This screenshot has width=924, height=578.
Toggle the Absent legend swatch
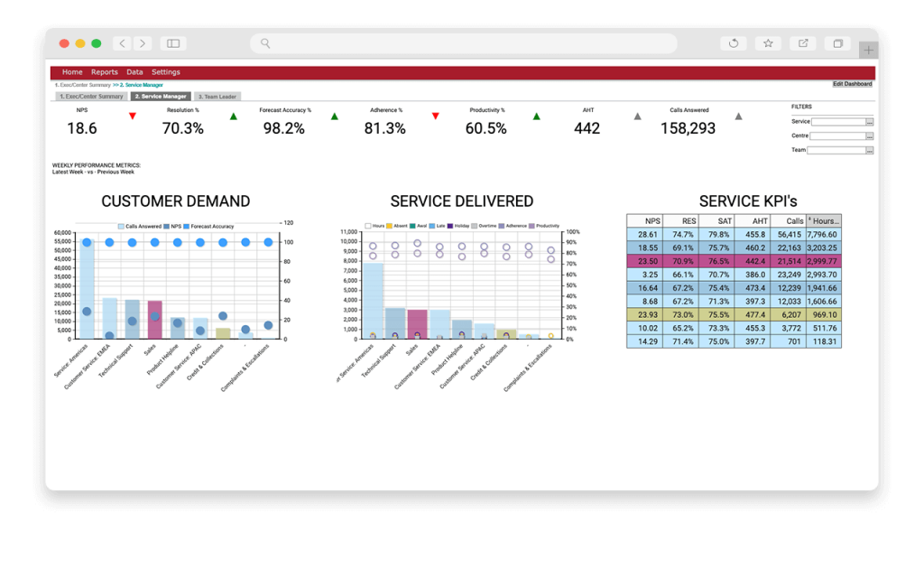(x=388, y=225)
